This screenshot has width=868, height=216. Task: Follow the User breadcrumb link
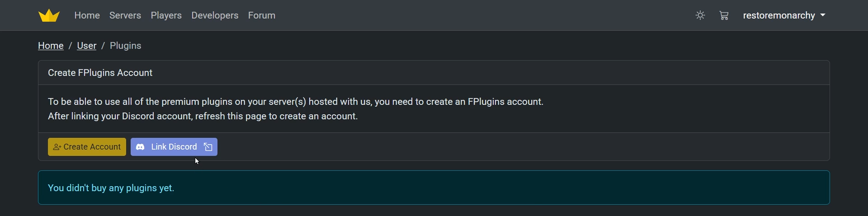(x=86, y=45)
